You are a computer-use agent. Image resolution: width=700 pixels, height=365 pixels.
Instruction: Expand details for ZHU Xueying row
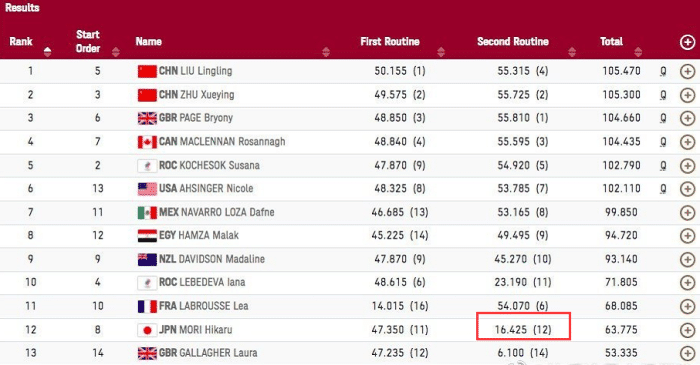pyautogui.click(x=687, y=95)
